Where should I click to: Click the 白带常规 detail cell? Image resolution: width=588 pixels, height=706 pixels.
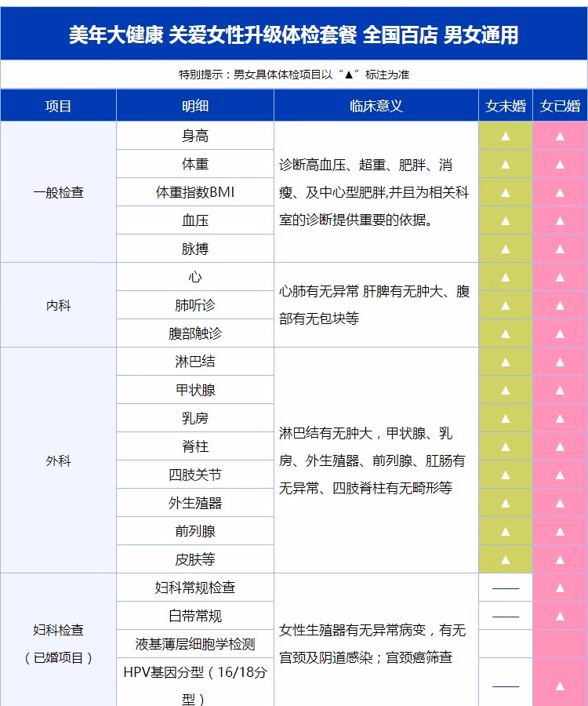[x=194, y=616]
